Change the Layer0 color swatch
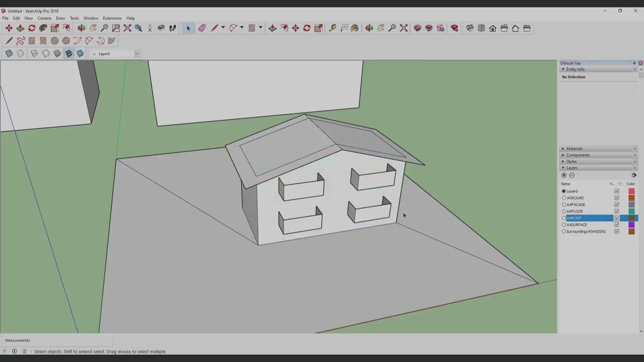 [x=631, y=191]
